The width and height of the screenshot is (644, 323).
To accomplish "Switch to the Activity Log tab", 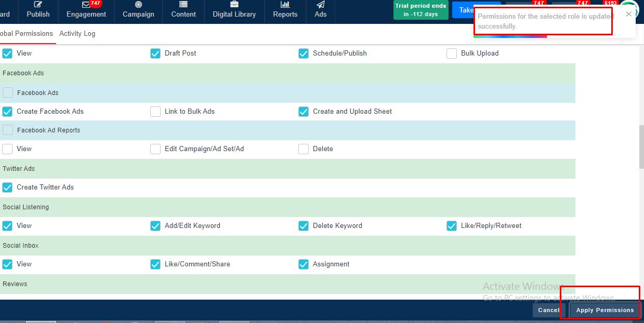I will [x=77, y=34].
